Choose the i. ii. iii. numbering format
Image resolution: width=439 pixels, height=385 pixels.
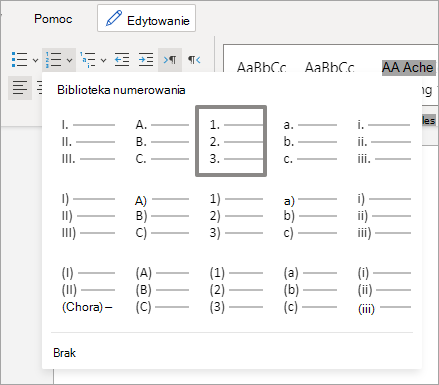(x=384, y=141)
